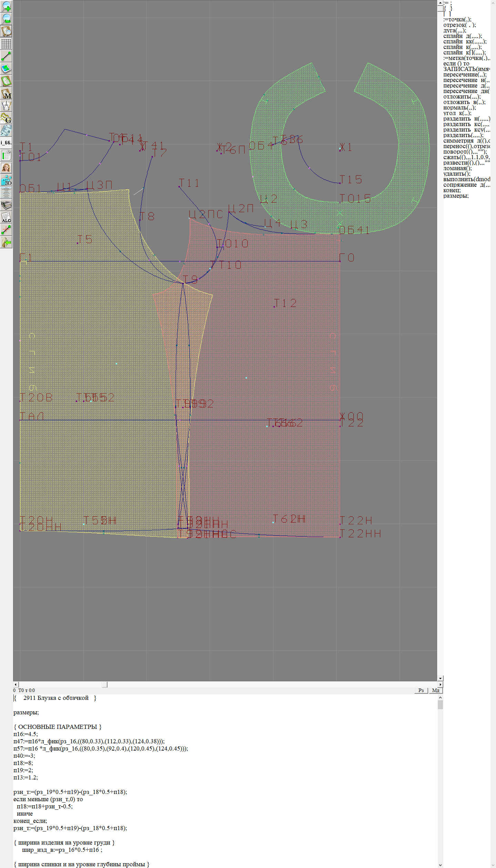Insert the 'конец;' command

pos(452,190)
